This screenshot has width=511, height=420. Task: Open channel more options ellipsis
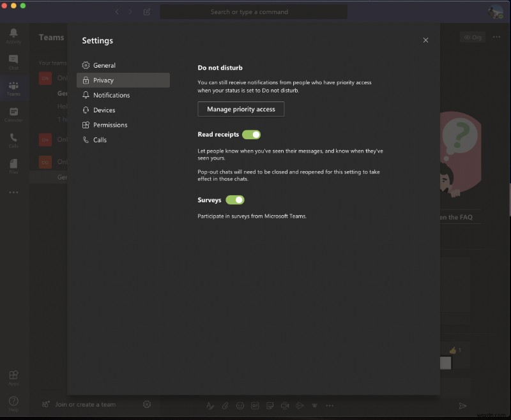click(496, 37)
